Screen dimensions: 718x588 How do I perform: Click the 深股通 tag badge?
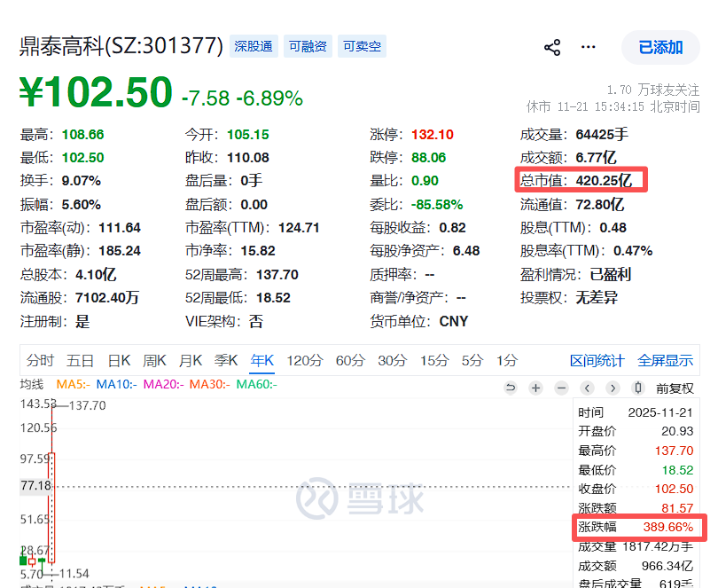(254, 46)
